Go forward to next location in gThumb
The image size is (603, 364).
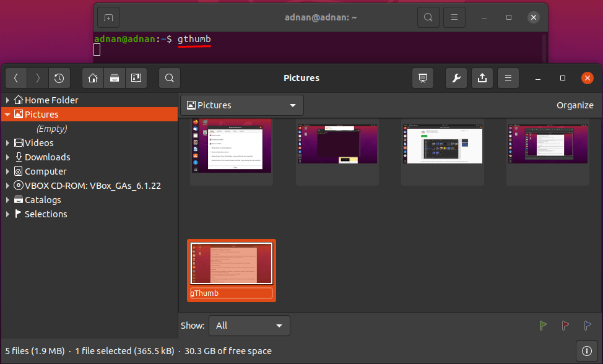click(x=38, y=78)
